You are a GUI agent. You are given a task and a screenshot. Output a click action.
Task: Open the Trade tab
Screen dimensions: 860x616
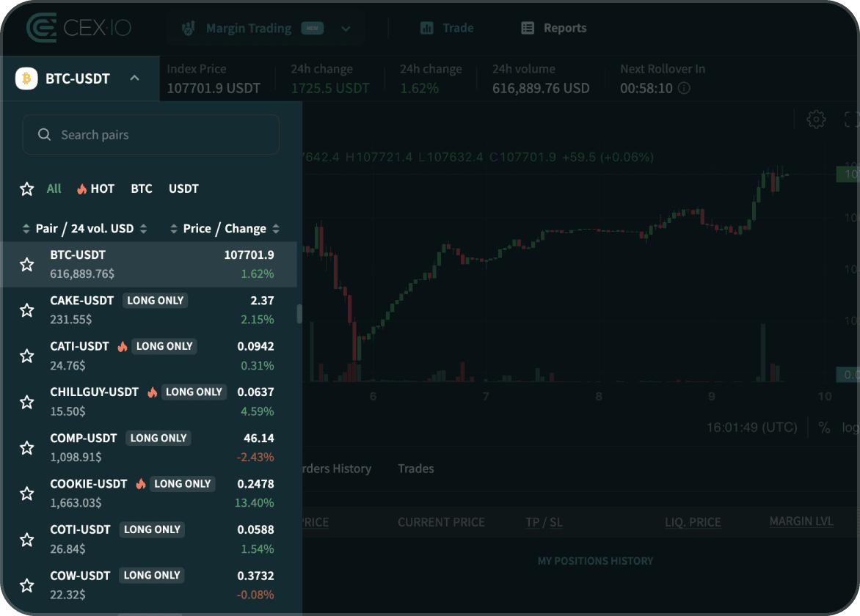[446, 28]
